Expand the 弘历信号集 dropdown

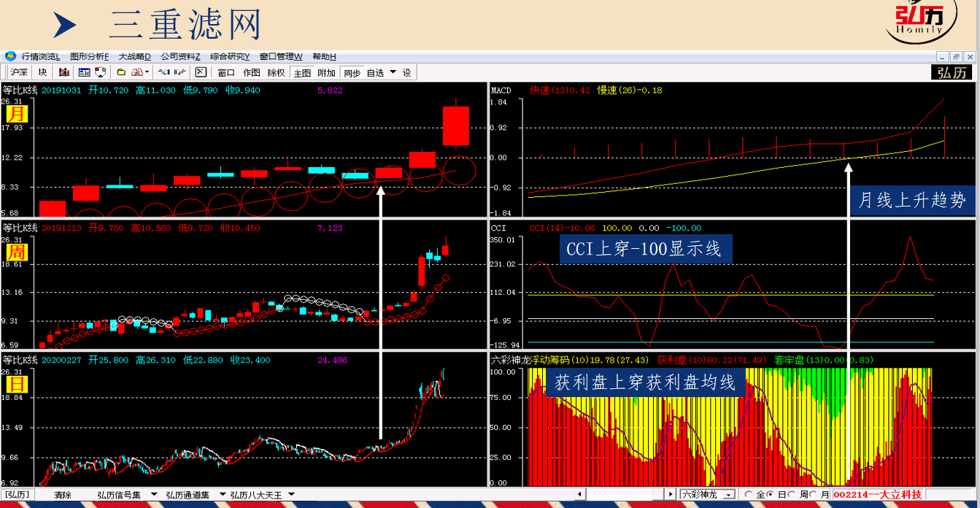pyautogui.click(x=154, y=495)
